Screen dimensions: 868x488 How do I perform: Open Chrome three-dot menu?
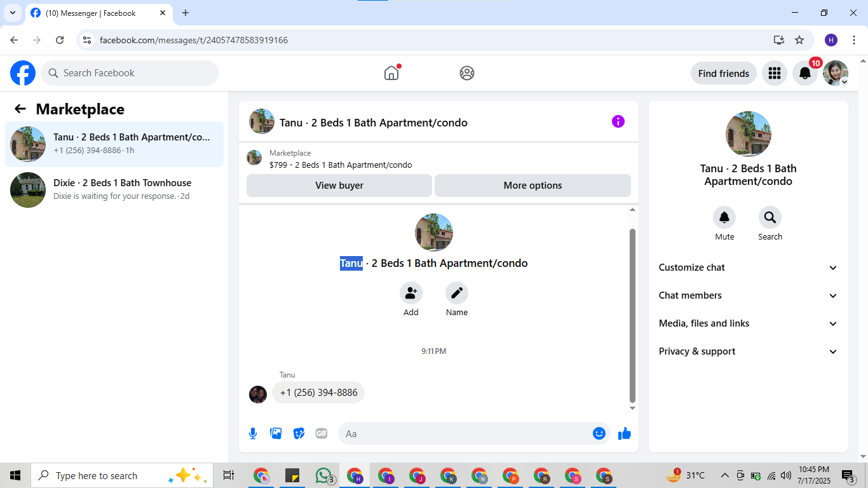(x=854, y=40)
